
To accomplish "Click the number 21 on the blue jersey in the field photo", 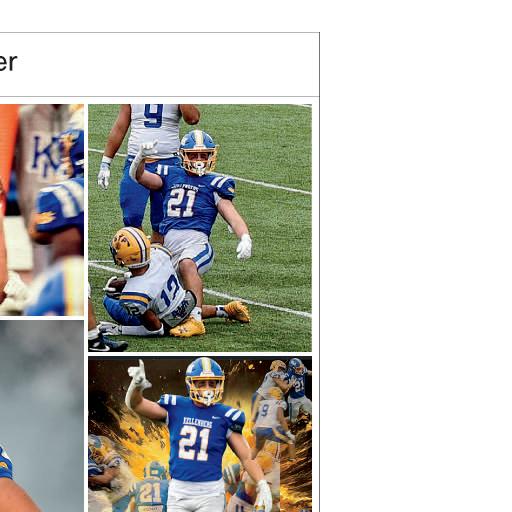I will [x=182, y=203].
